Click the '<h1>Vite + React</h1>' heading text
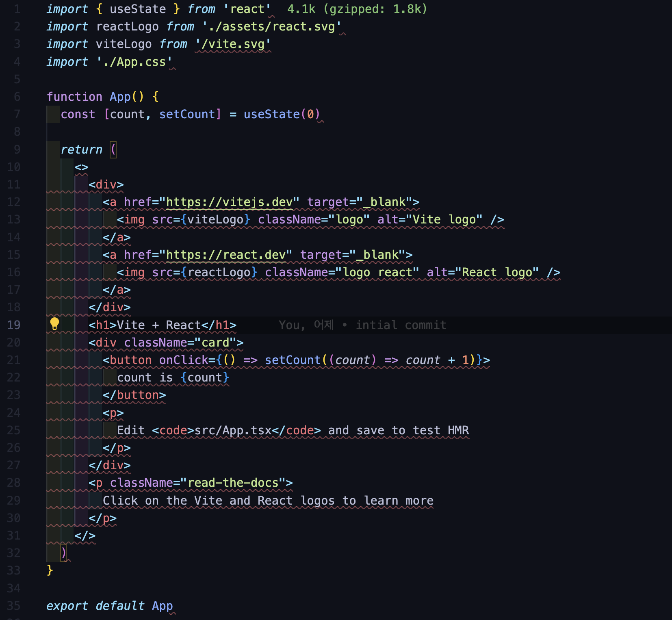This screenshot has height=620, width=672. [x=163, y=325]
